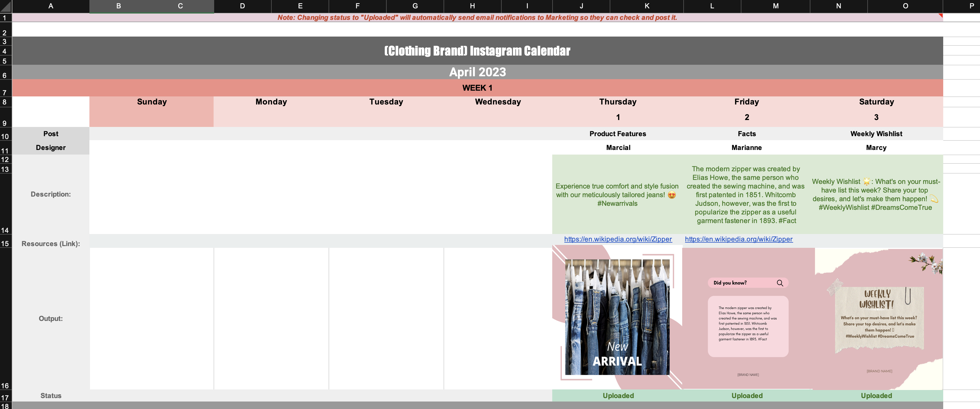Screen dimensions: 980x409
Task: Click the search magnifier in the Facts image
Action: click(780, 283)
